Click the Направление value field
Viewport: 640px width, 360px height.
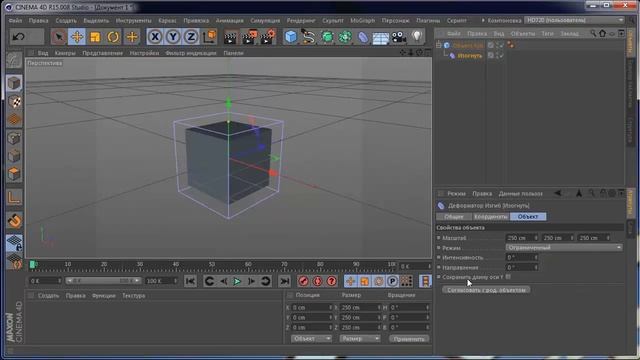522,267
